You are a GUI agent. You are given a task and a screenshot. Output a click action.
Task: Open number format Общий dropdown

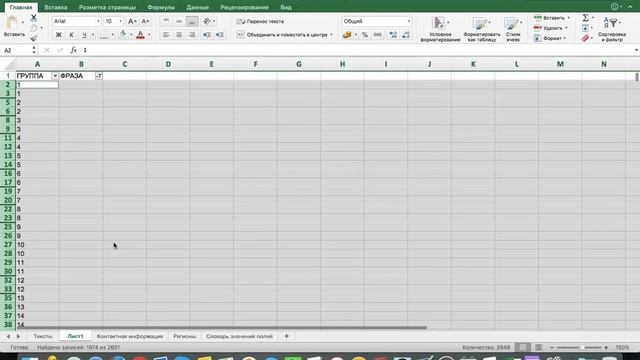click(x=409, y=21)
